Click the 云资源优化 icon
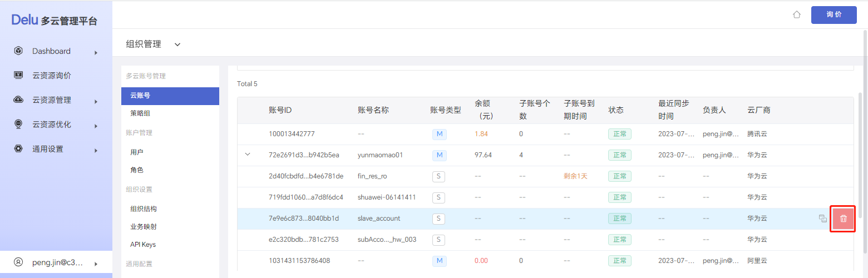The height and width of the screenshot is (278, 868). [18, 125]
